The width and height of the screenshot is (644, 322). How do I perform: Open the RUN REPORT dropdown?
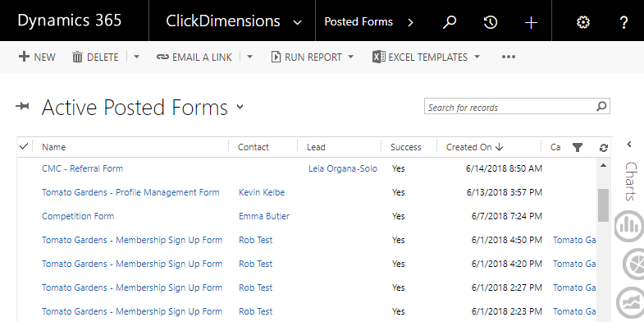pyautogui.click(x=350, y=57)
